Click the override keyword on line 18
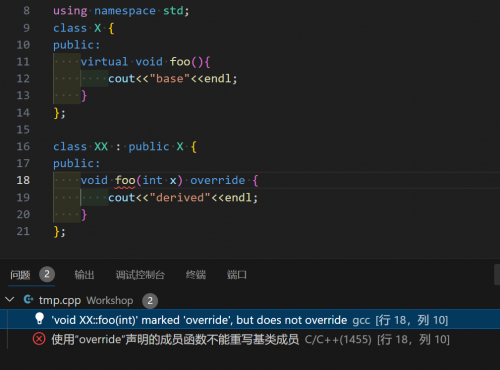This screenshot has height=370, width=500. tap(218, 180)
